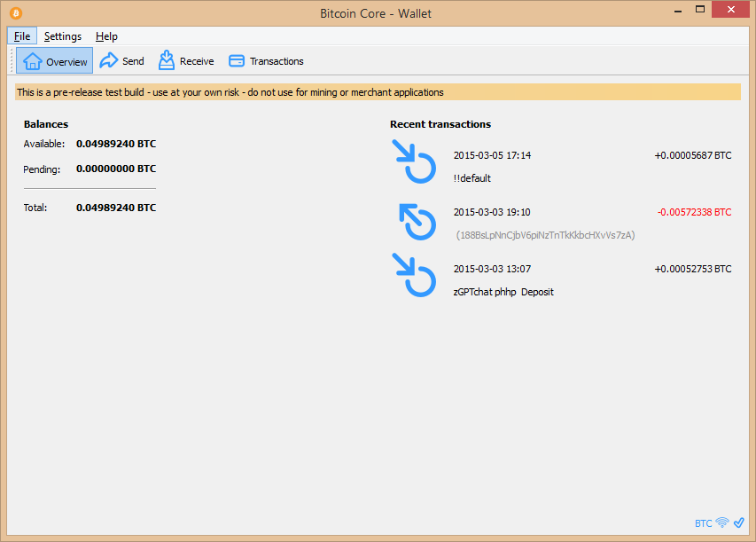
Task: Open the File menu
Action: 22,36
